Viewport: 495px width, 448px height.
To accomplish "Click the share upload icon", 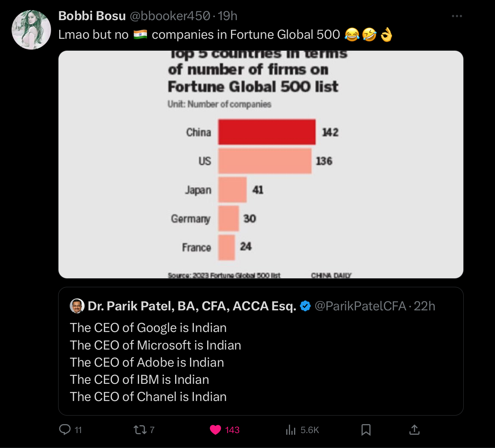I will point(414,430).
